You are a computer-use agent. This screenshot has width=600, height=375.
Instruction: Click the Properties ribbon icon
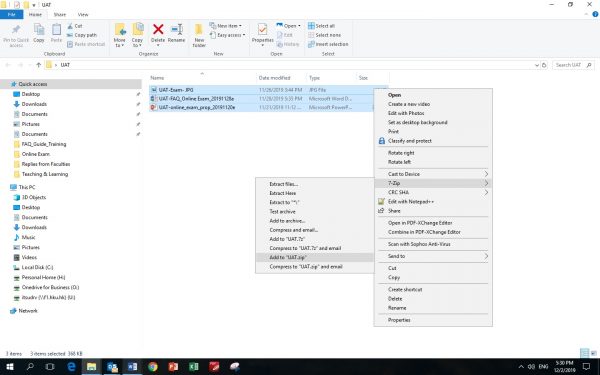point(262,34)
